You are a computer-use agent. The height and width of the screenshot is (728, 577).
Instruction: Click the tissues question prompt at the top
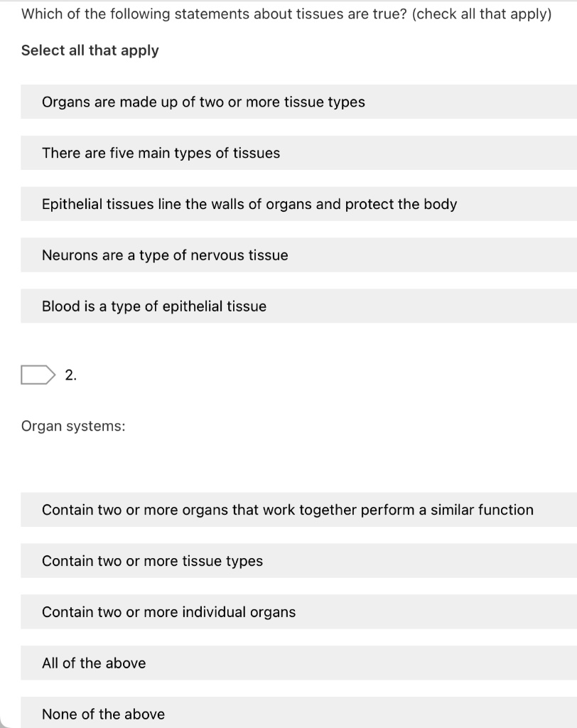click(x=287, y=14)
